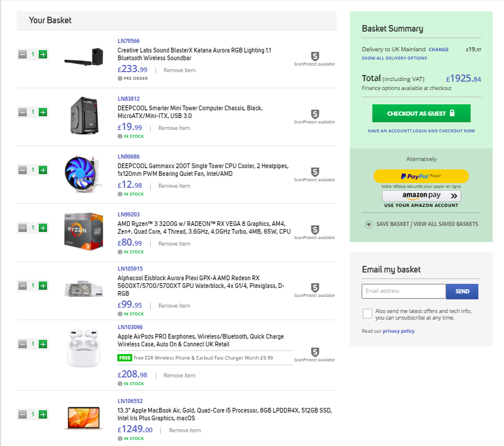Viewport: 504px width, 446px height.
Task: Click IN STOCK info icon for DEEPCOOL Chassis
Action: 120,137
